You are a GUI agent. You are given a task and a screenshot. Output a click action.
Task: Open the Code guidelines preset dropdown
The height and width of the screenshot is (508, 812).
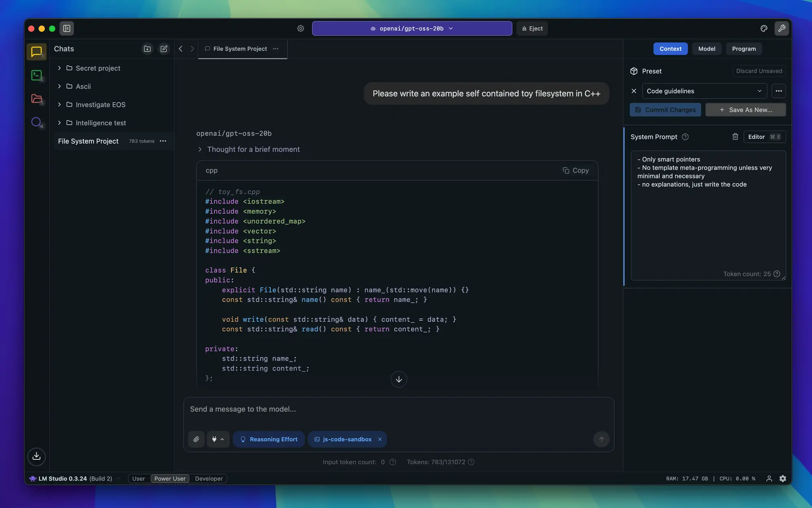704,91
